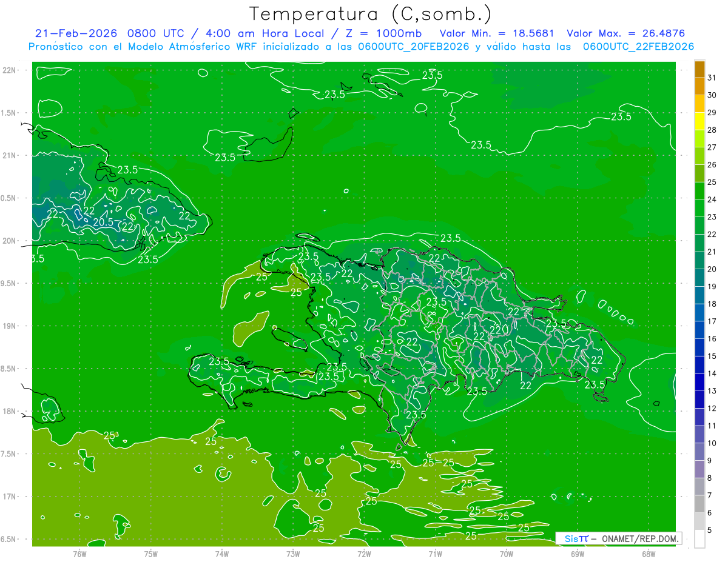
Task: Click the legend color band between 5 and 6
Action: tap(699, 521)
